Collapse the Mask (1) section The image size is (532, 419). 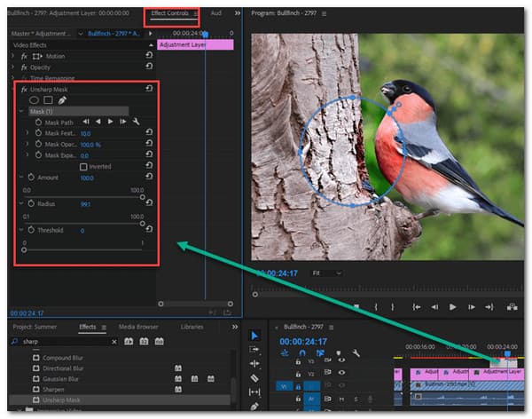pyautogui.click(x=21, y=112)
